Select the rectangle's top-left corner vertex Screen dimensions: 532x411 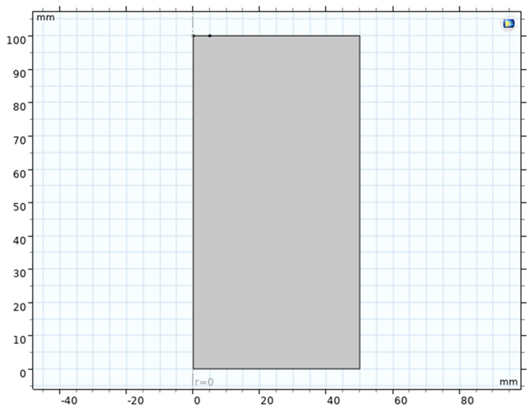point(194,36)
